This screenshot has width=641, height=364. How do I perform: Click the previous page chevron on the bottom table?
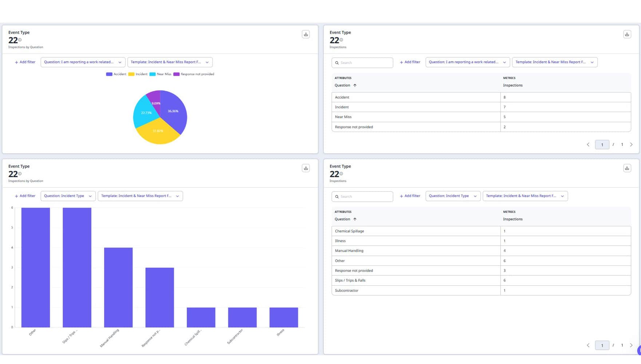tap(588, 345)
